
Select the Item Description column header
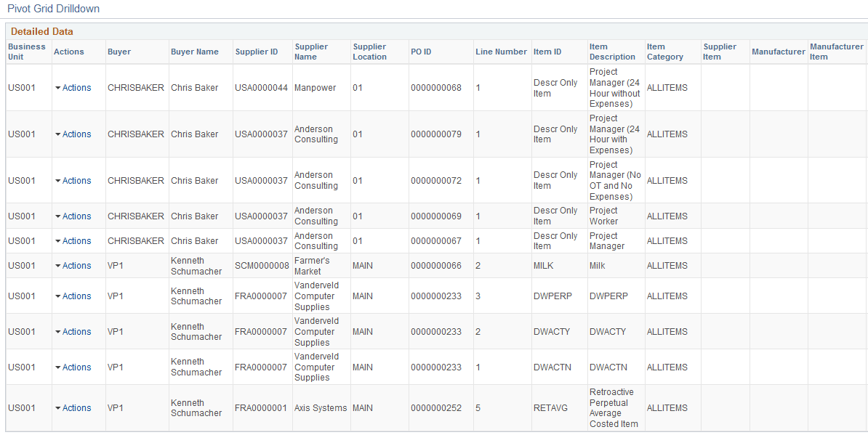point(609,51)
